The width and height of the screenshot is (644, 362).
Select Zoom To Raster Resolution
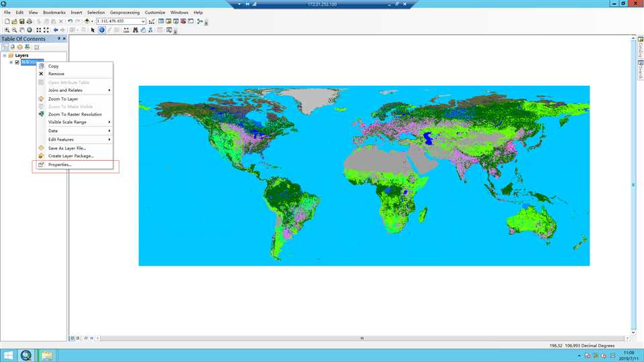[74, 115]
